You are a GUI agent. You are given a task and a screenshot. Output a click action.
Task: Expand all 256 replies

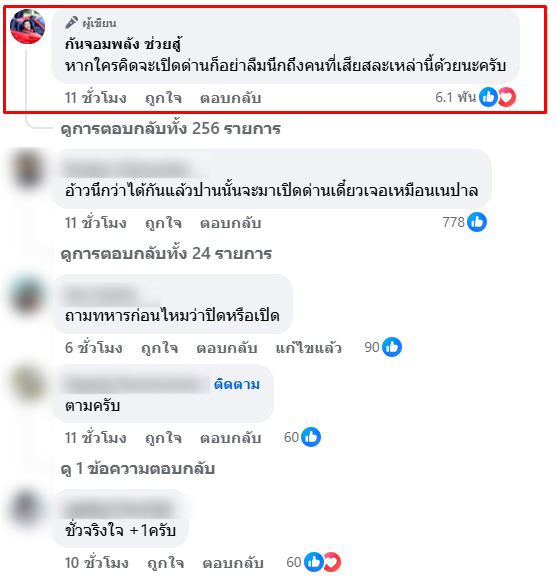[170, 129]
